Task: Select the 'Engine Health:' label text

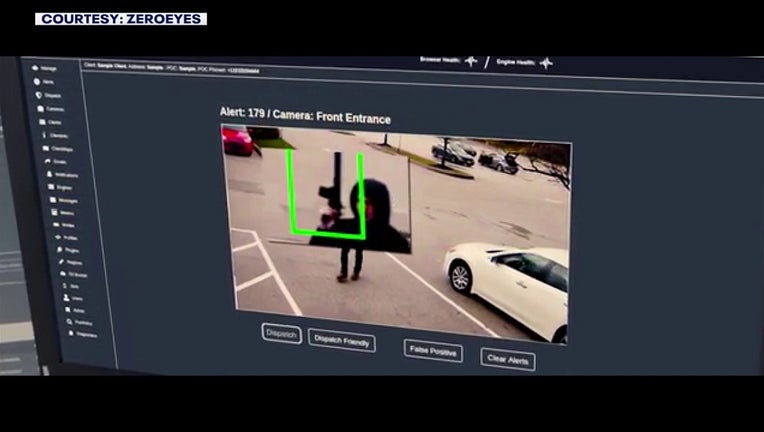Action: point(516,62)
